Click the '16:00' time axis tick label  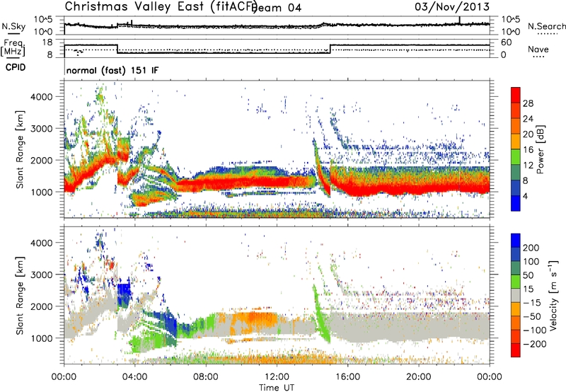347,377
